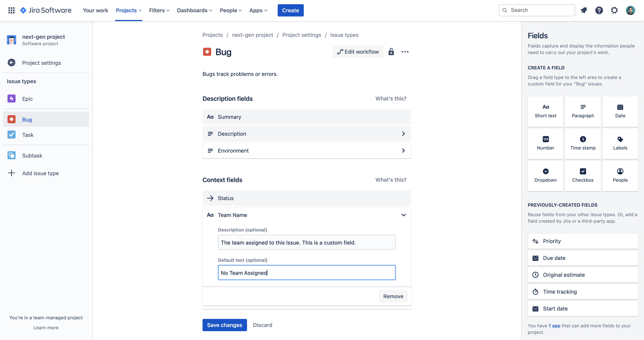Collapse the Team Name field settings
Viewport: 644px width, 340px height.
tap(404, 215)
